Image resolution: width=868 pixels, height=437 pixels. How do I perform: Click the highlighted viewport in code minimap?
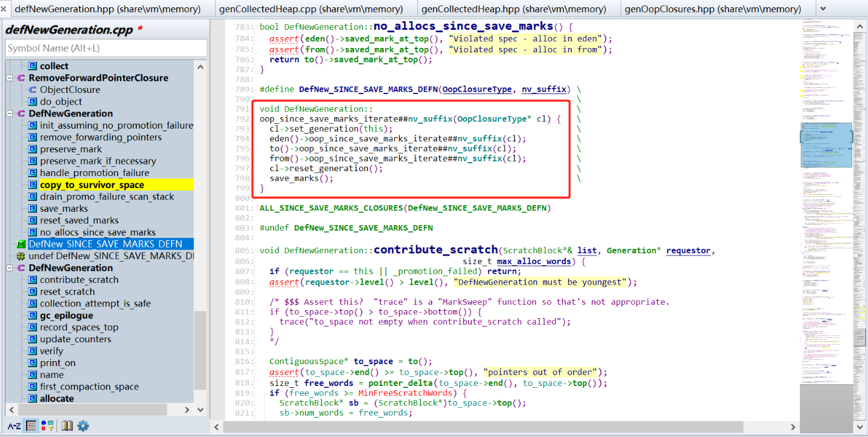coord(826,146)
